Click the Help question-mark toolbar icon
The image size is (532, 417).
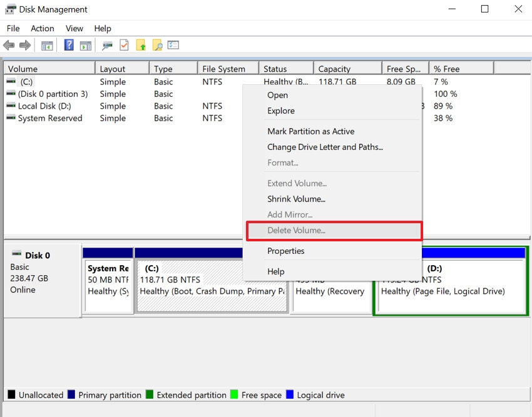69,45
